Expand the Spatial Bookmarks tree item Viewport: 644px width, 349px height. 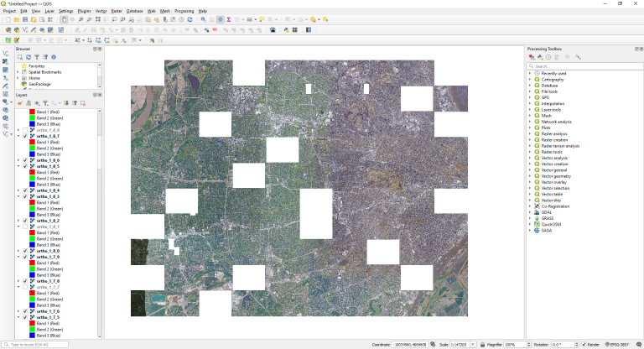(19, 72)
